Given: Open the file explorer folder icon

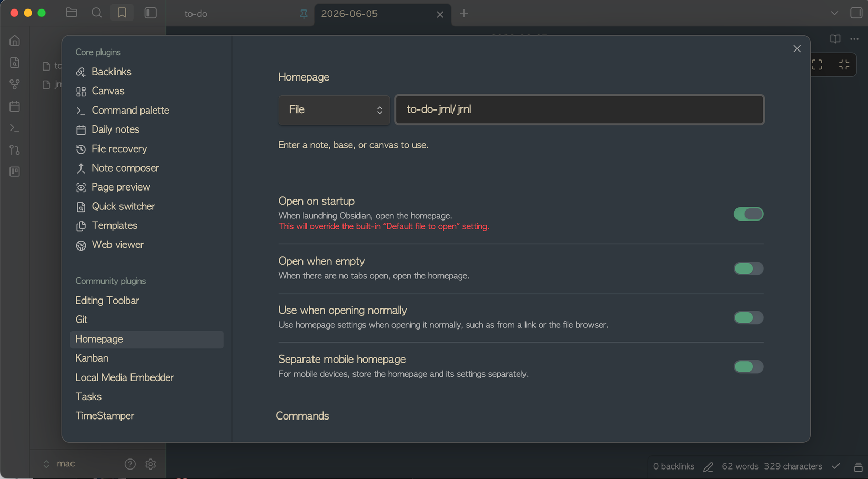Looking at the screenshot, I should pos(72,13).
